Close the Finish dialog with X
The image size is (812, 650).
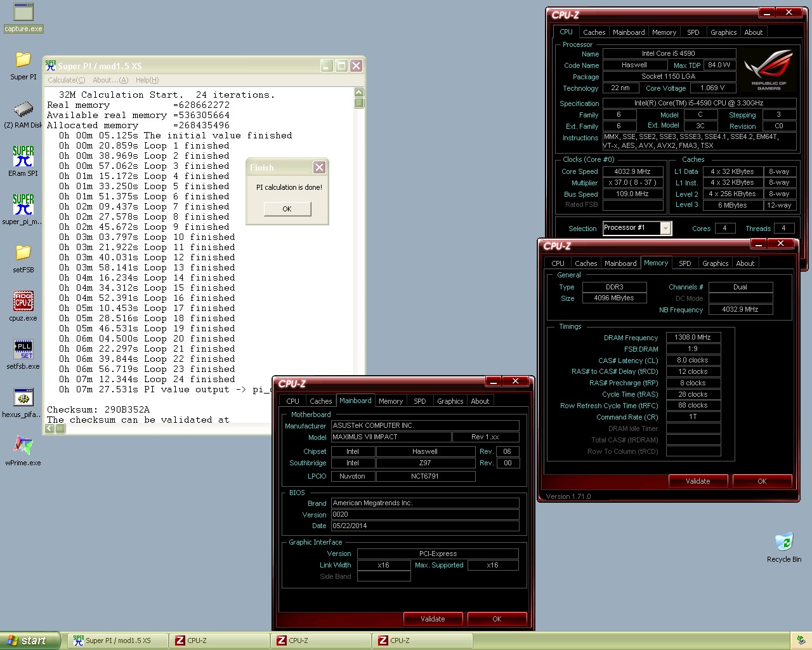[319, 168]
